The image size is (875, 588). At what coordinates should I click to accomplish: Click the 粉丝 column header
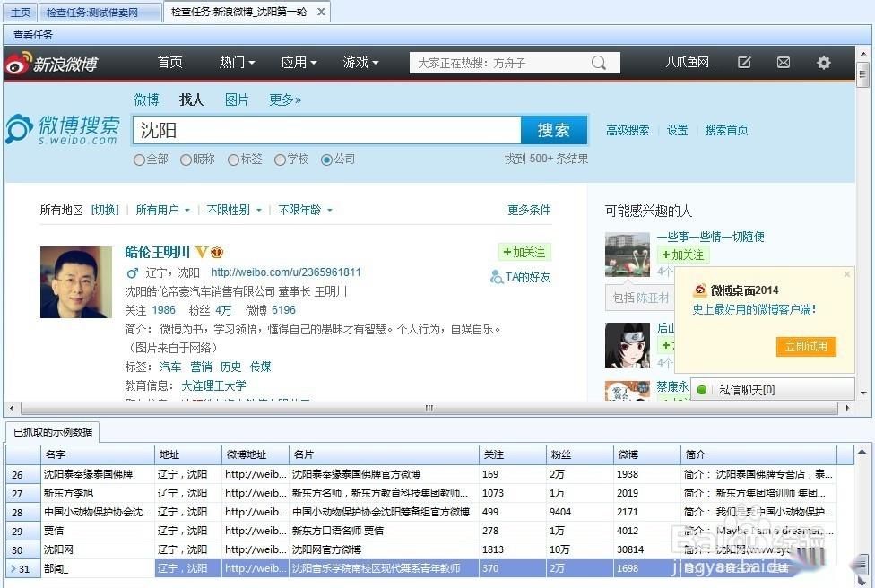click(580, 454)
